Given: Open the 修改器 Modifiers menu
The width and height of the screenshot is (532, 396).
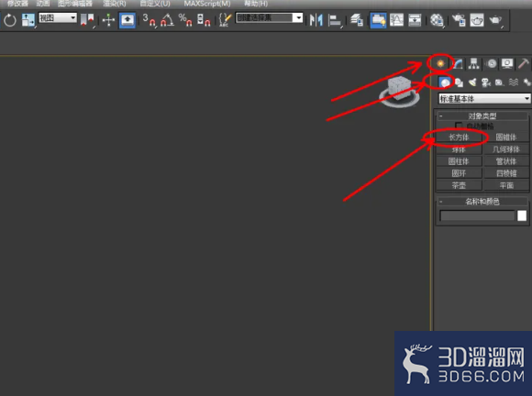Looking at the screenshot, I should point(17,4).
